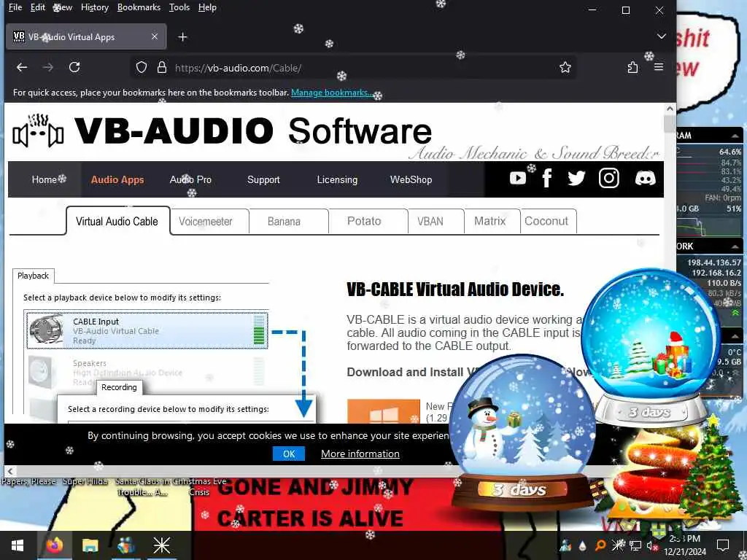Open VB-Audio Twitter icon
747x560 pixels.
click(576, 179)
